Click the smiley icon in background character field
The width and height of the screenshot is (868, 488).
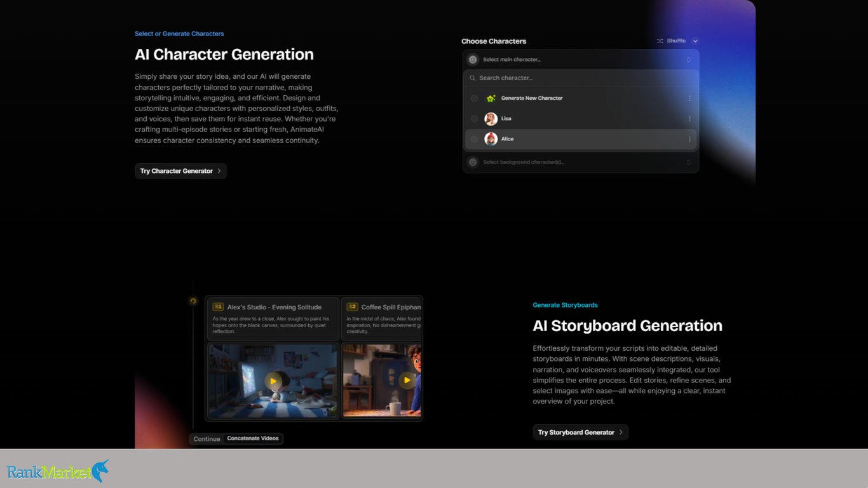pos(473,162)
